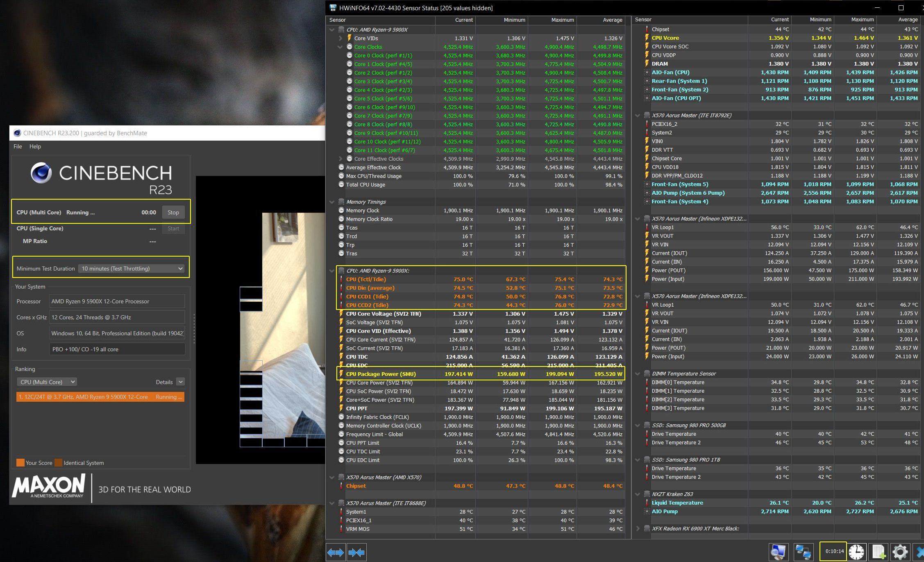The width and height of the screenshot is (924, 562).
Task: Click thermometer icon beside Liquid Temperature
Action: click(x=647, y=503)
